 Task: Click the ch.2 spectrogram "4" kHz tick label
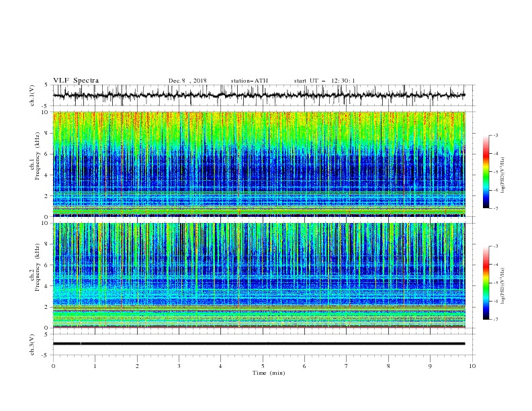coord(47,286)
